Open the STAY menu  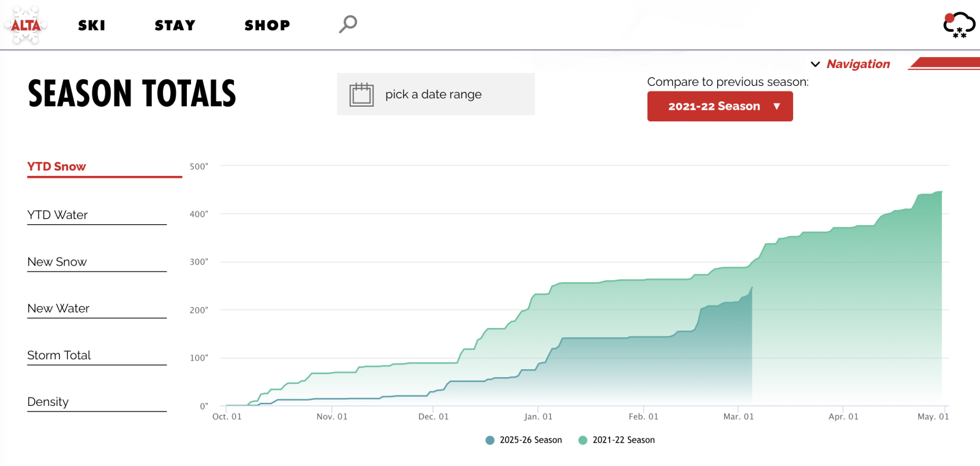tap(175, 25)
